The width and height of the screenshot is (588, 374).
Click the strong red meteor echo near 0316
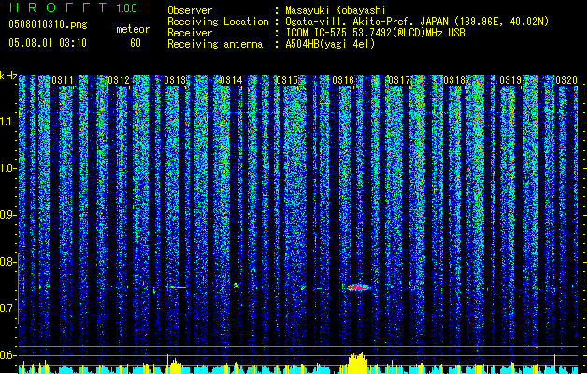coord(358,288)
